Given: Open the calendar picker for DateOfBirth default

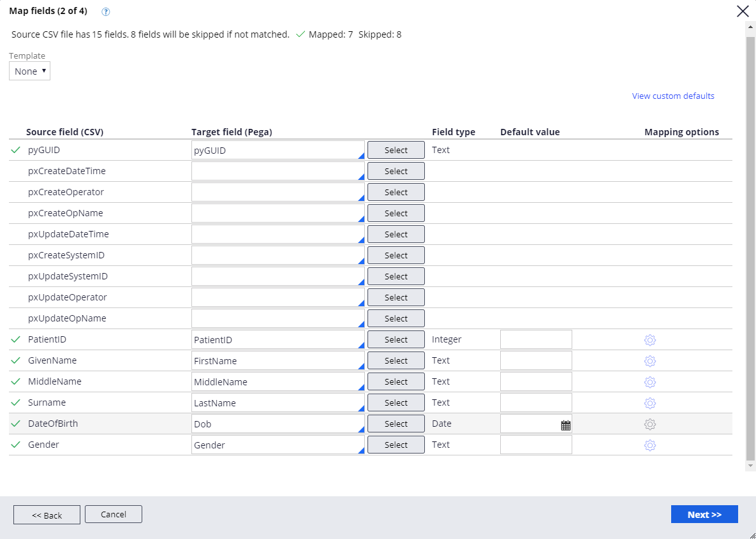Looking at the screenshot, I should [565, 425].
